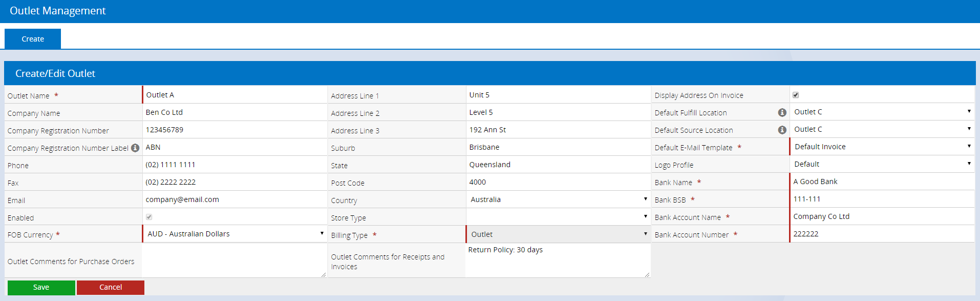Click Bank Name field A Good Bank
Screen dimensions: 980x301
[882, 182]
